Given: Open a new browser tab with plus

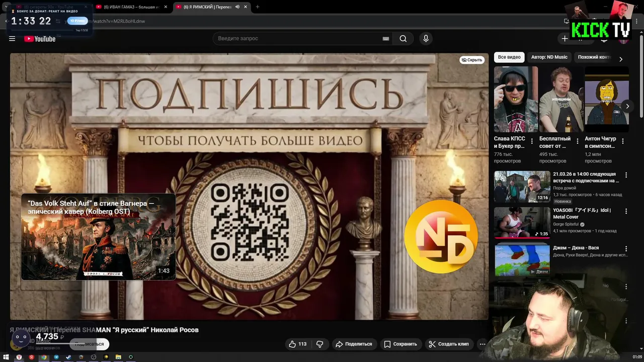Looking at the screenshot, I should 258,7.
